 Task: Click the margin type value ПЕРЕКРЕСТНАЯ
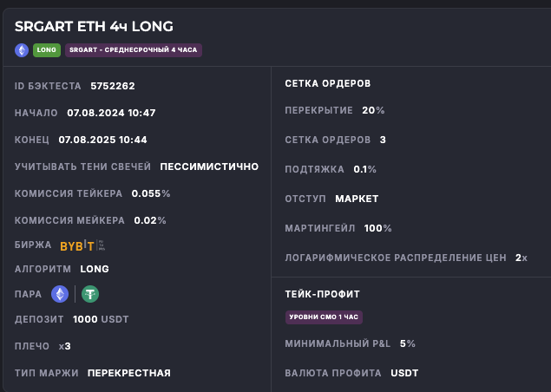pyautogui.click(x=128, y=373)
